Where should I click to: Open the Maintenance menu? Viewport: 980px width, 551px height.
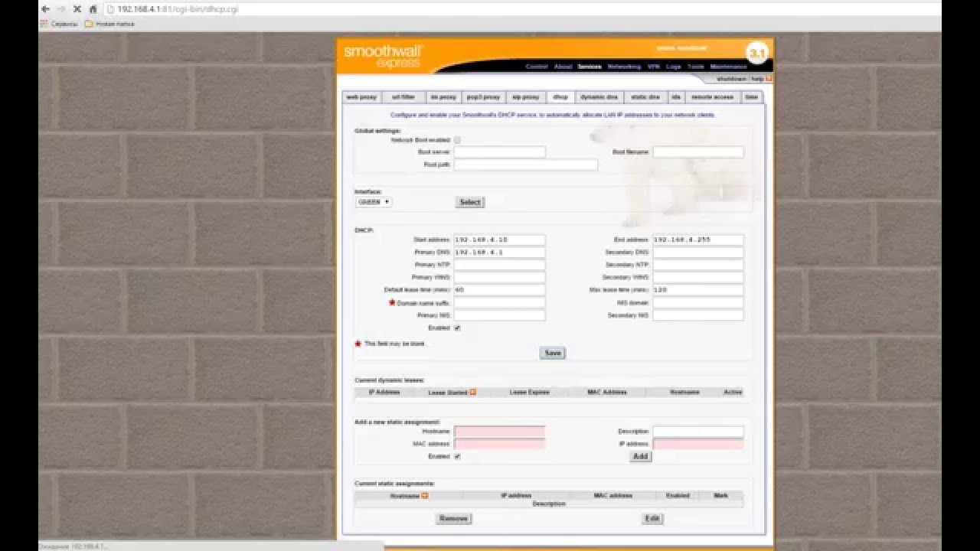click(x=728, y=67)
